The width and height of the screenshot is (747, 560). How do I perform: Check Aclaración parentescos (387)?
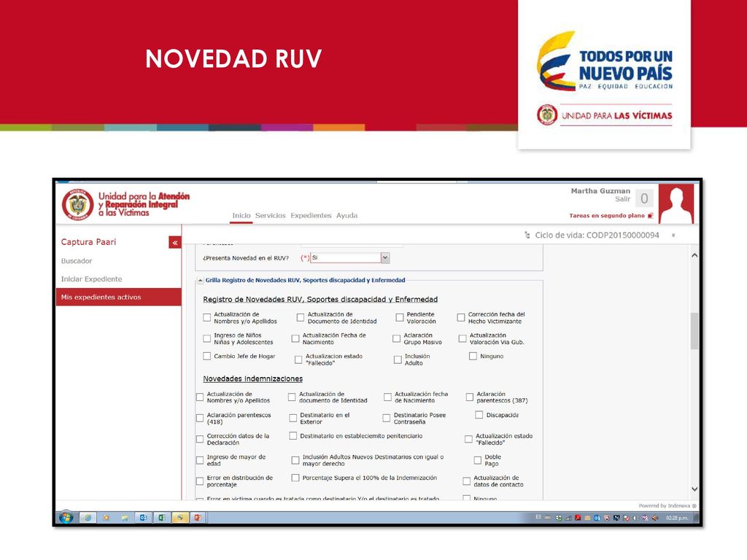click(470, 397)
